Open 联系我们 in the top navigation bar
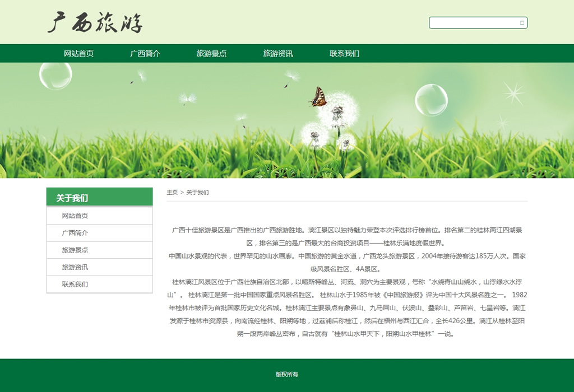This screenshot has height=392, width=574. coord(344,54)
